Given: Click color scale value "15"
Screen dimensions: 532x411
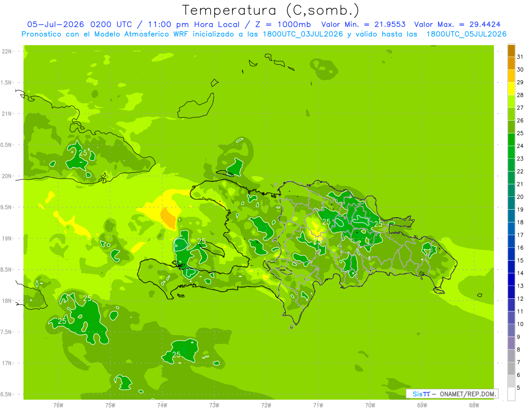Looking at the screenshot, I should click(520, 260).
